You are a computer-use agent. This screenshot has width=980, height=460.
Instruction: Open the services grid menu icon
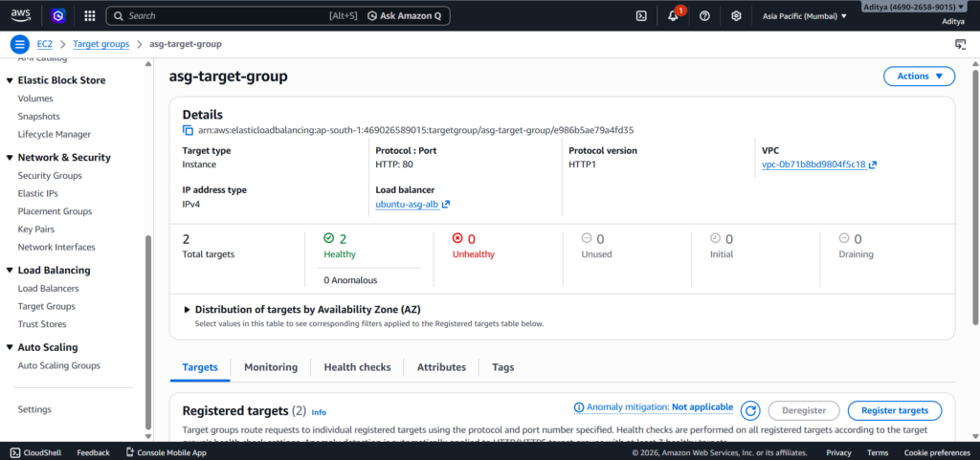90,16
